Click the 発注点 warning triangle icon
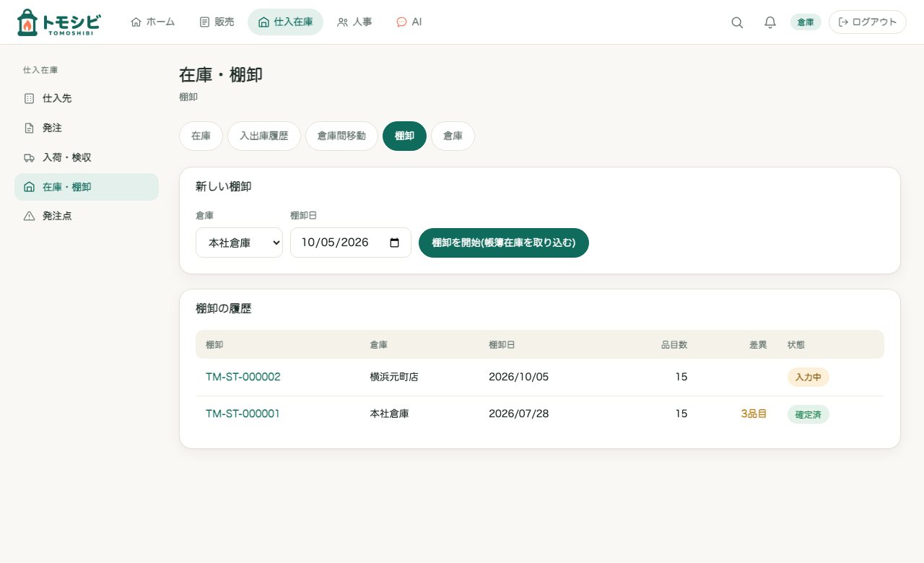The image size is (924, 563). click(x=29, y=216)
